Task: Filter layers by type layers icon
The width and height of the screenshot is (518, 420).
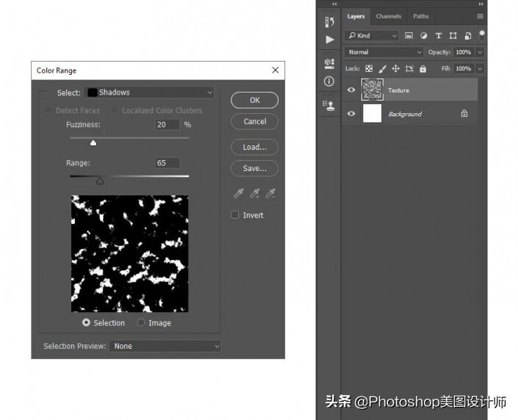Action: pyautogui.click(x=439, y=36)
